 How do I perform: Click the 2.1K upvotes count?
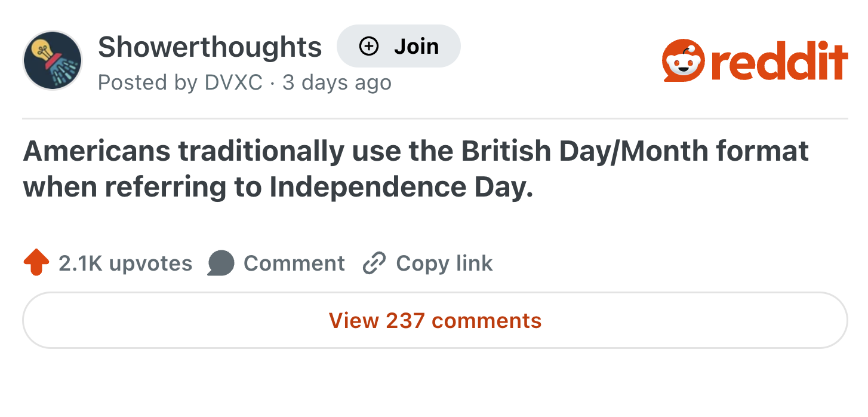tap(125, 263)
